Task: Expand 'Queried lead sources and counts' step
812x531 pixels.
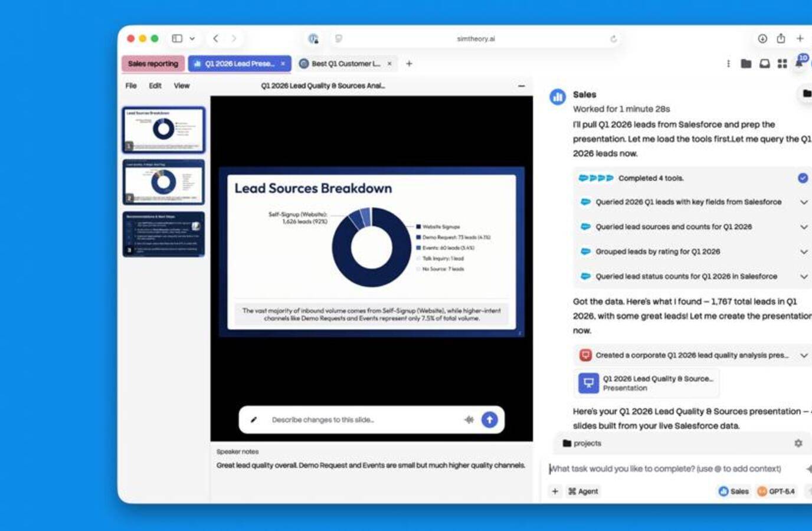Action: (x=803, y=227)
